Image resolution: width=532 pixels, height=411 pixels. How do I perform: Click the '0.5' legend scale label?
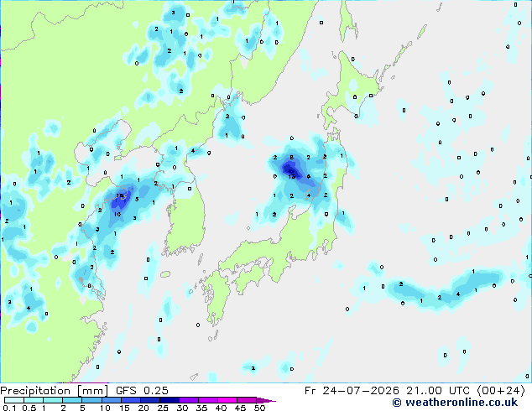(x=29, y=408)
